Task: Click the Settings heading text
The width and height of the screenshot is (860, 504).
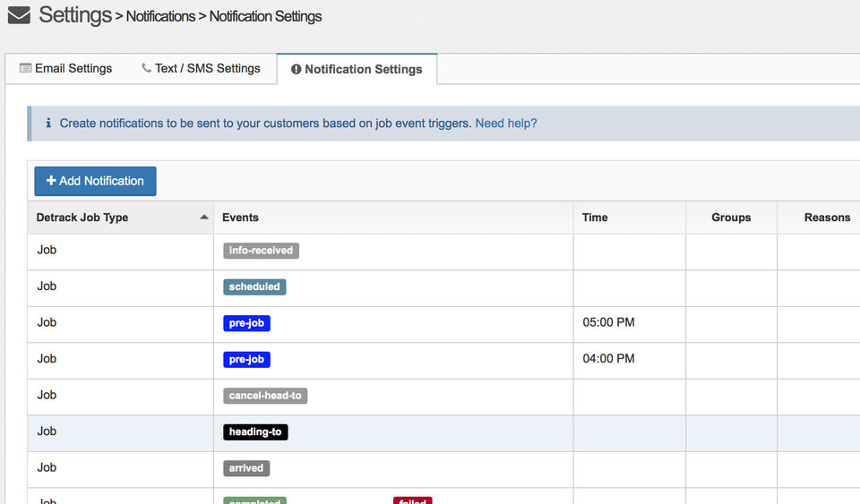Action: pos(75,15)
